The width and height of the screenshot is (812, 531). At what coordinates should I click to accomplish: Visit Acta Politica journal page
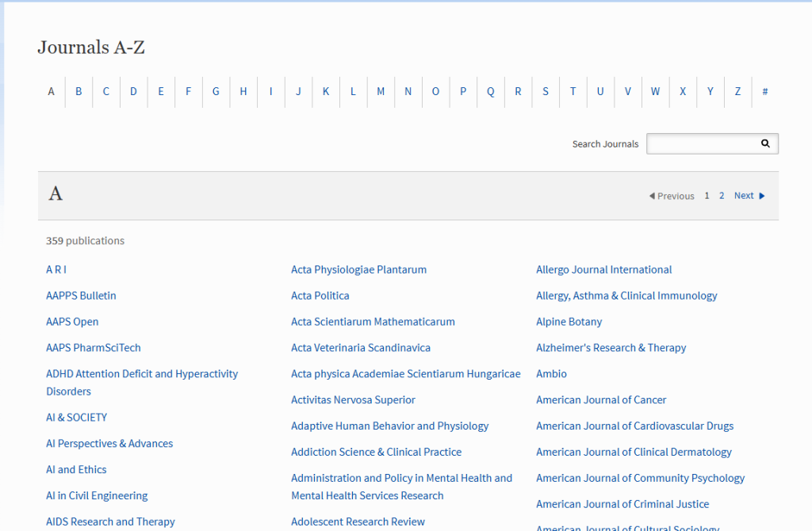[320, 296]
